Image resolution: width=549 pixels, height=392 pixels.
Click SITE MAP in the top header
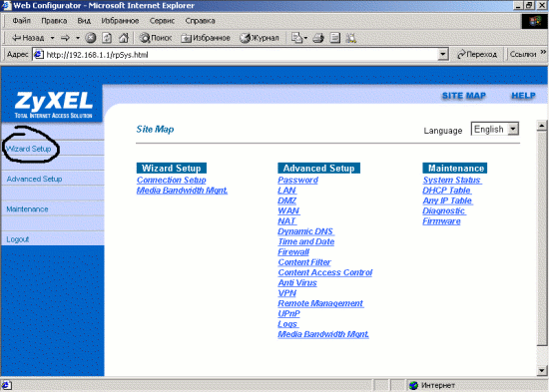(464, 96)
